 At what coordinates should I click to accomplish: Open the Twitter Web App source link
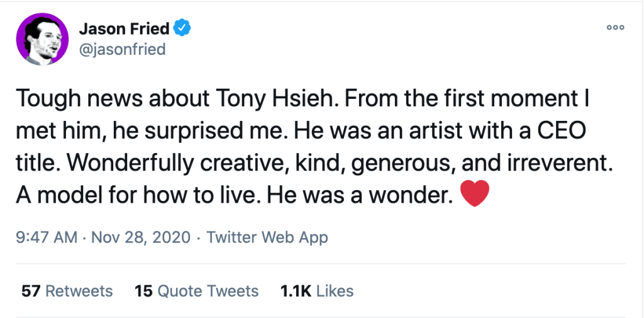pos(267,237)
